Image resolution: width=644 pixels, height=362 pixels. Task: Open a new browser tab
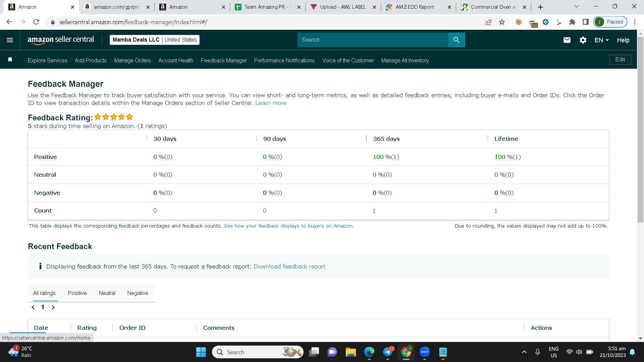click(x=540, y=7)
